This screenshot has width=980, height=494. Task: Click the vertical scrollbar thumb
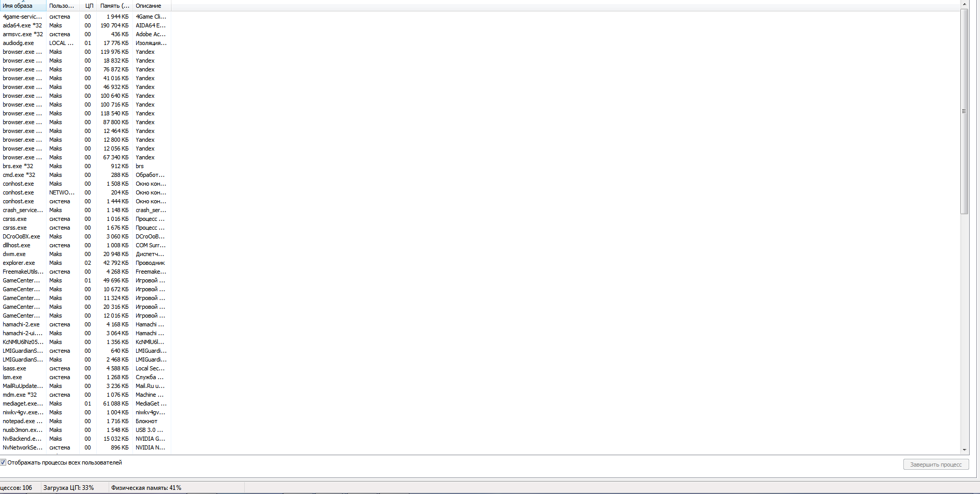pyautogui.click(x=964, y=111)
